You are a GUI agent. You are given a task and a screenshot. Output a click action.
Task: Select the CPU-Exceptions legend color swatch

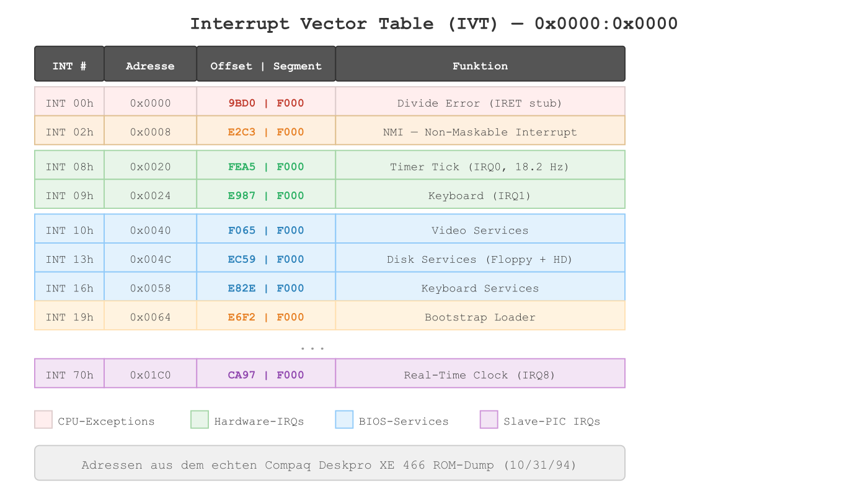point(43,420)
